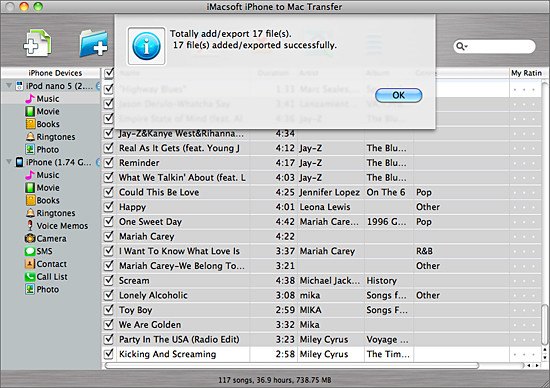Uncheck the Scream song checkbox

point(109,280)
